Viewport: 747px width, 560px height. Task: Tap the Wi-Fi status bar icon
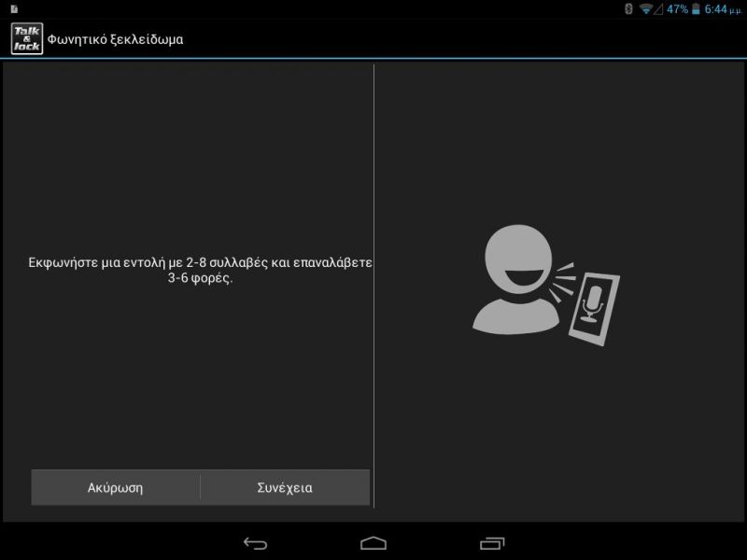645,9
